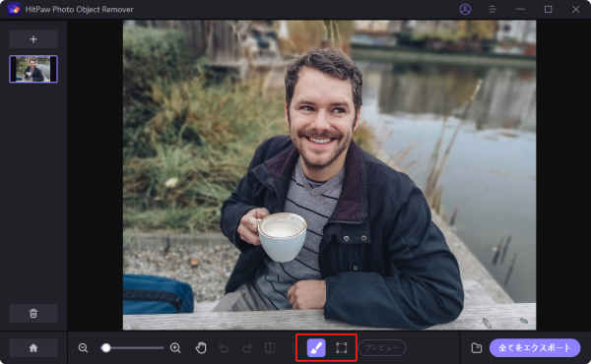
Task: Select the rectangle box selection tool
Action: 341,348
